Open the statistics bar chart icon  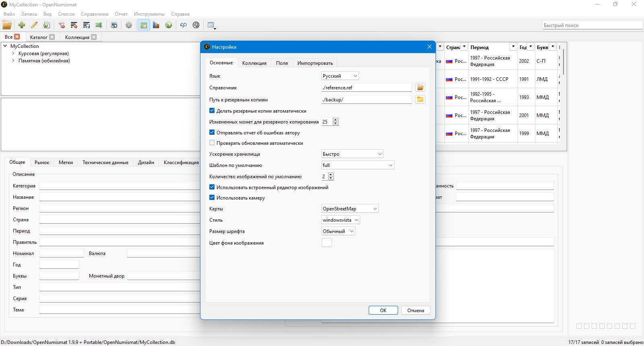click(156, 25)
